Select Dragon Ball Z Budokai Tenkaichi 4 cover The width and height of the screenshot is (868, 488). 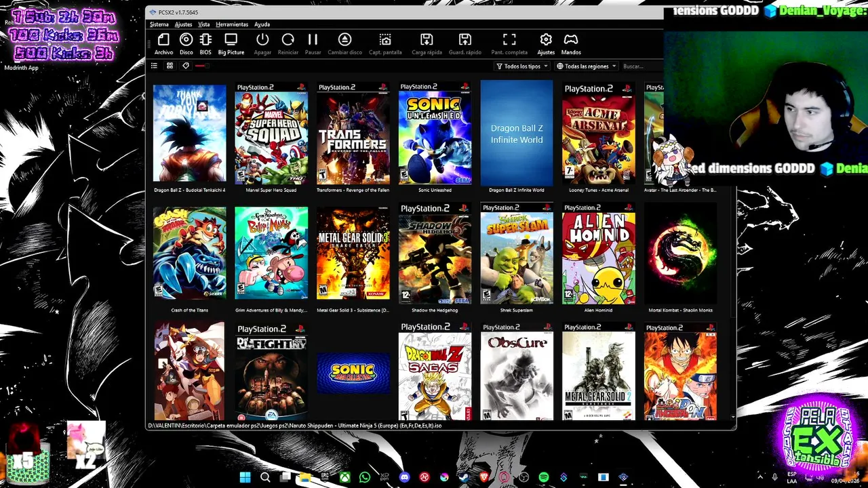click(x=189, y=133)
